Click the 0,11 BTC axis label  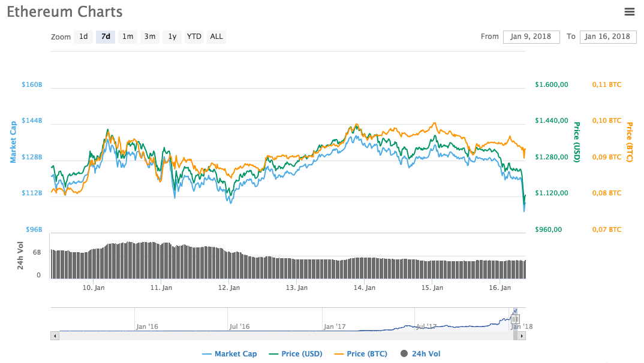[x=607, y=84]
